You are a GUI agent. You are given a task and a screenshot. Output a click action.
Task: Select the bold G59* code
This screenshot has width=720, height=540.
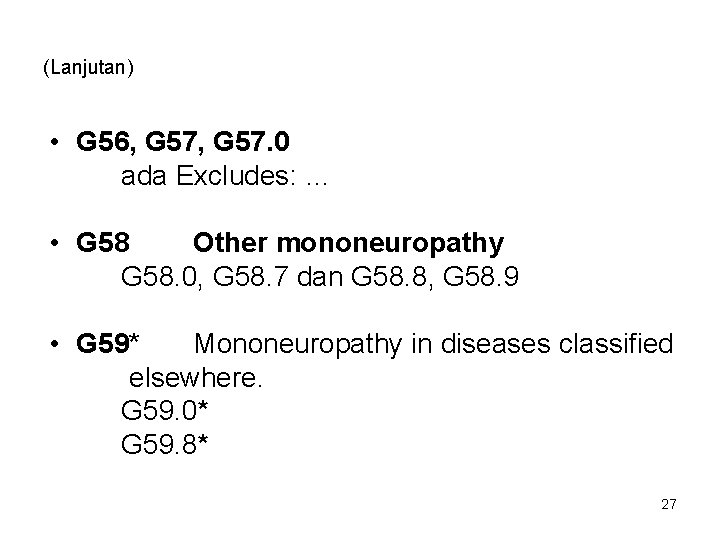click(107, 343)
